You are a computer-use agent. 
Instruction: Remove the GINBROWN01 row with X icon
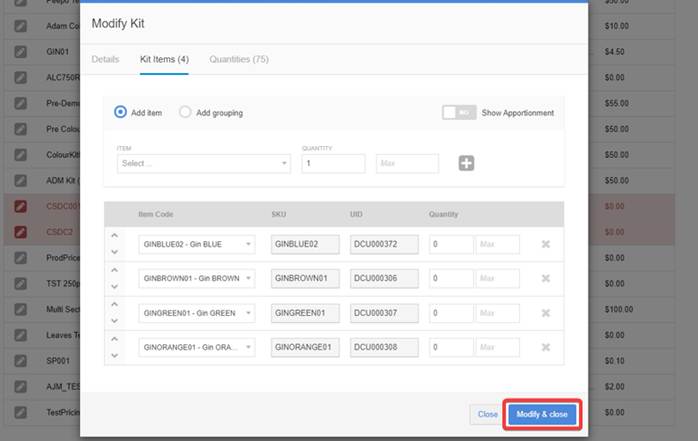(545, 279)
